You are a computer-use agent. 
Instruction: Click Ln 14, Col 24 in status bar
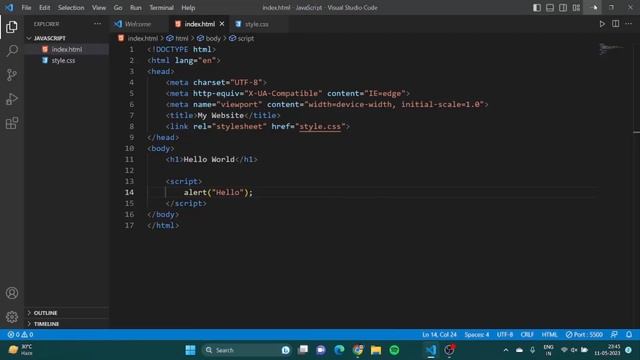[x=439, y=335]
